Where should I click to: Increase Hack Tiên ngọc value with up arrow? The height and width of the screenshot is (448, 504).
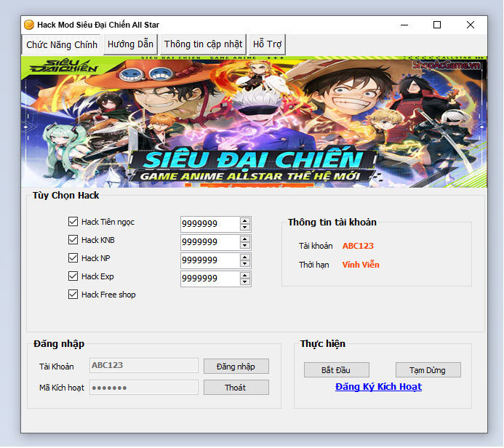point(245,221)
